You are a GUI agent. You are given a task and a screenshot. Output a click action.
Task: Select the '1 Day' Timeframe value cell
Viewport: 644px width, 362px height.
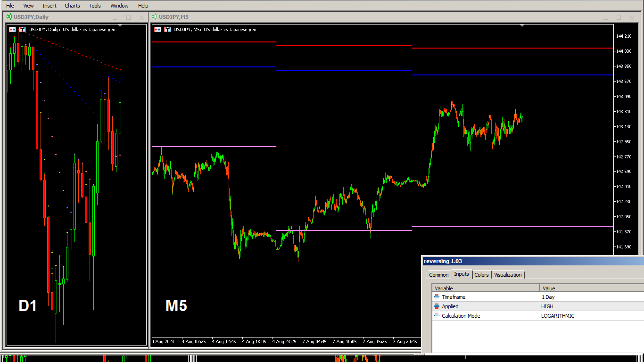click(592, 297)
